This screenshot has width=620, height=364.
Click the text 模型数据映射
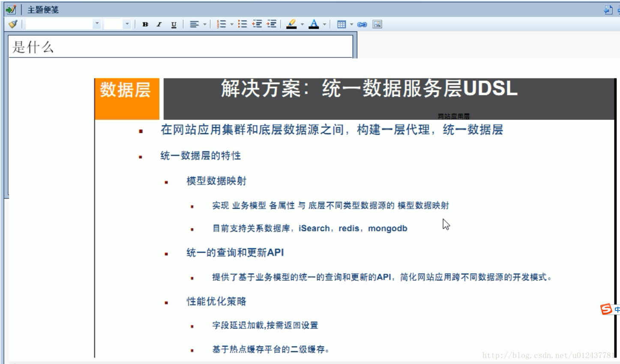pyautogui.click(x=216, y=181)
